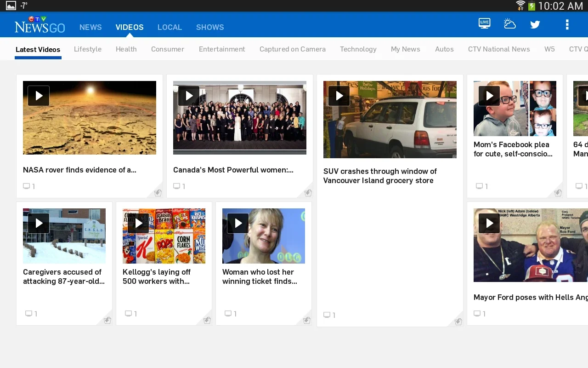Video count icon on Kellogg's card
This screenshot has width=588, height=368.
point(128,314)
